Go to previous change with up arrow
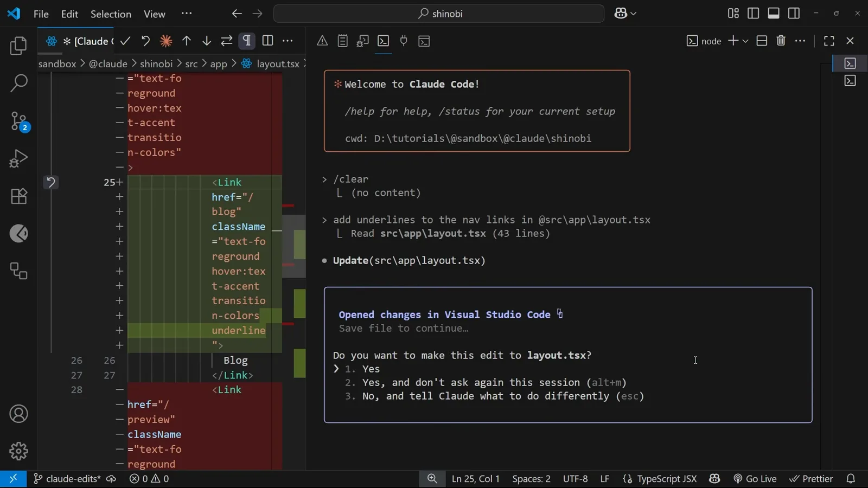868x488 pixels. (x=186, y=41)
